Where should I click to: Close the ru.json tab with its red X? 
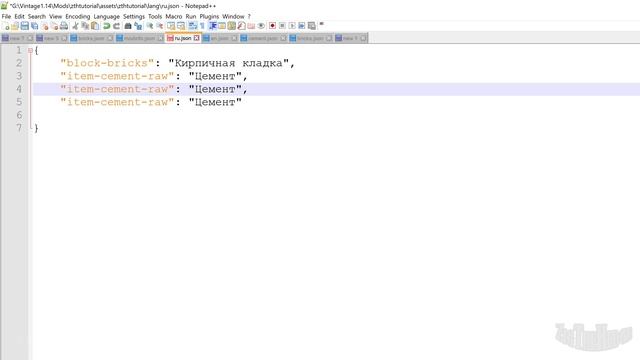196,38
